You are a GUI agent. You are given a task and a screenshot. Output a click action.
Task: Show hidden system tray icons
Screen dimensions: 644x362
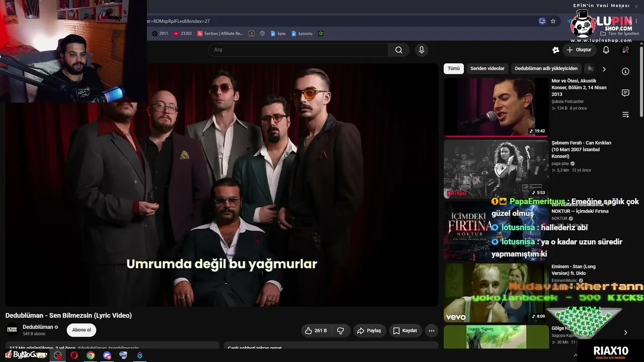[x=576, y=355]
